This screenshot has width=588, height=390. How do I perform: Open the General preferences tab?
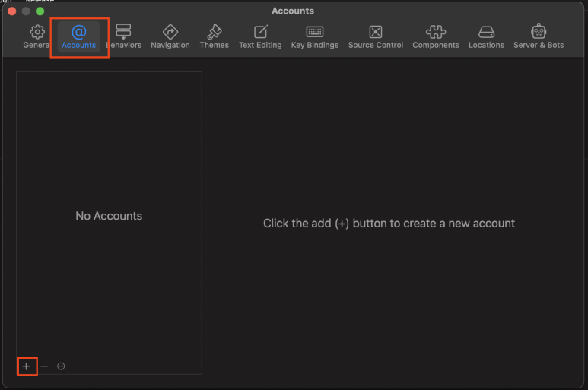click(37, 36)
